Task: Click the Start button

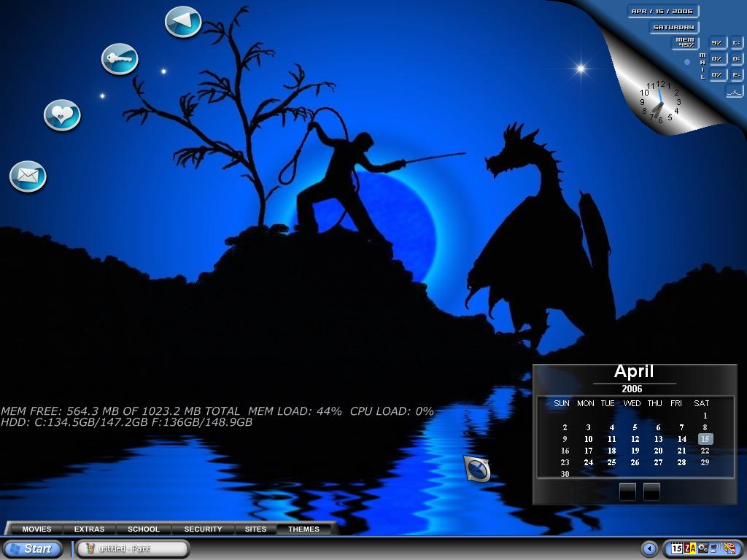Action: click(x=32, y=549)
